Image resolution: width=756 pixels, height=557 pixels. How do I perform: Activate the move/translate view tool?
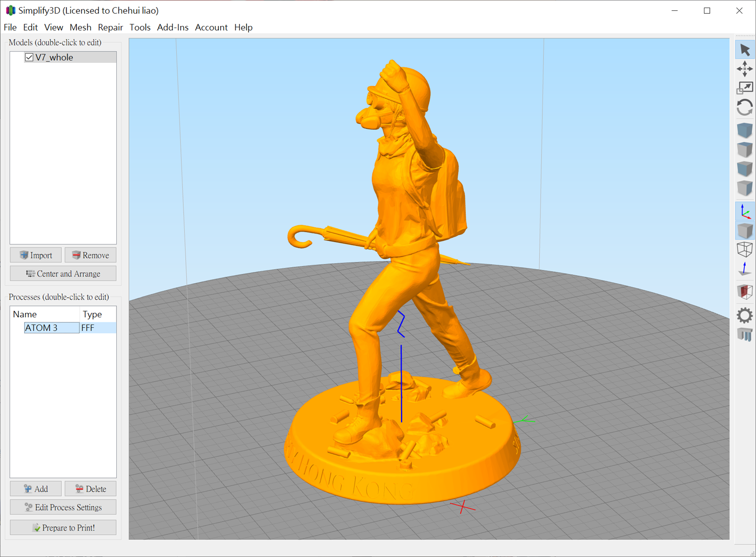point(745,69)
